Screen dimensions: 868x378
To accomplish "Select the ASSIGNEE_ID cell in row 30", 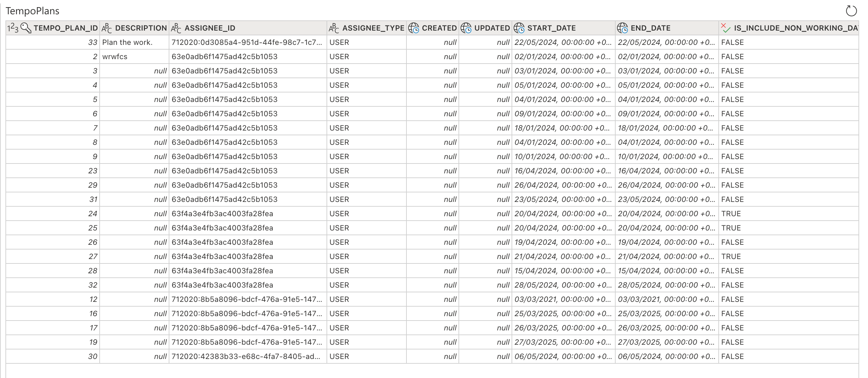I will coord(246,356).
